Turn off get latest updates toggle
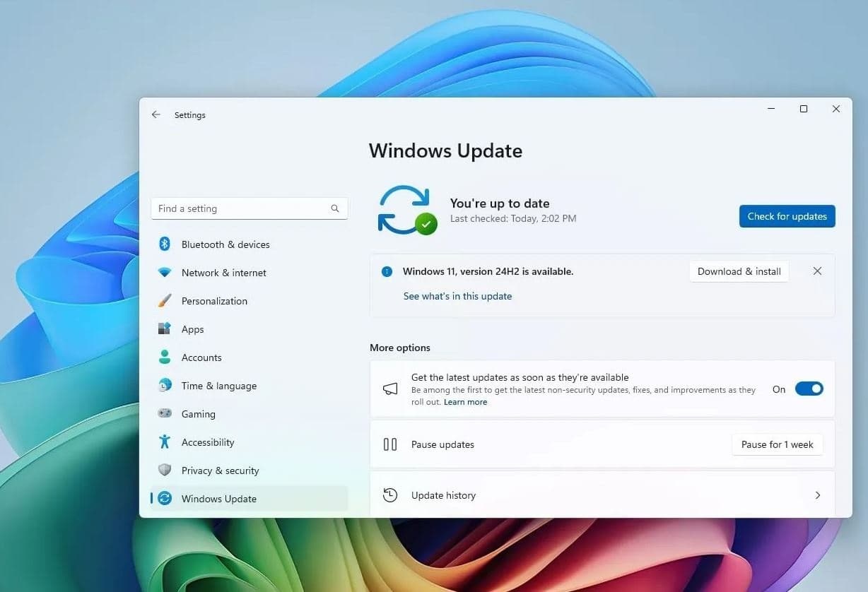 point(809,389)
